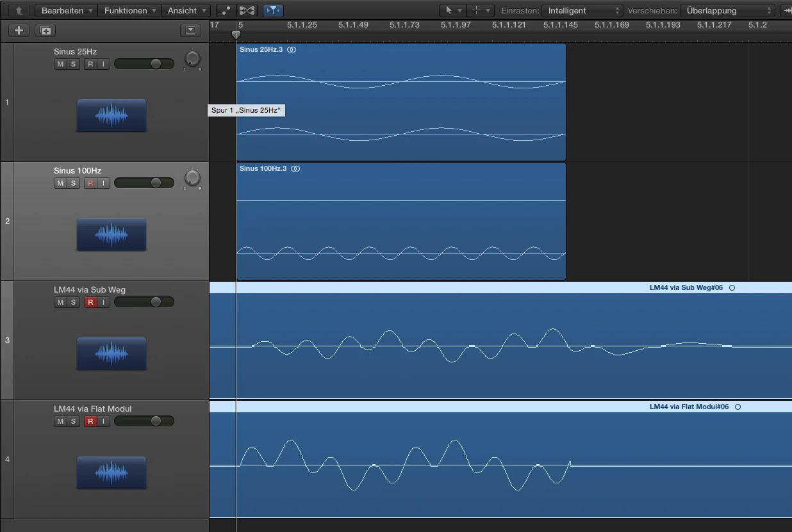Image resolution: width=792 pixels, height=532 pixels.
Task: Disable record on LM44 via Sub Weg track
Action: (90, 302)
